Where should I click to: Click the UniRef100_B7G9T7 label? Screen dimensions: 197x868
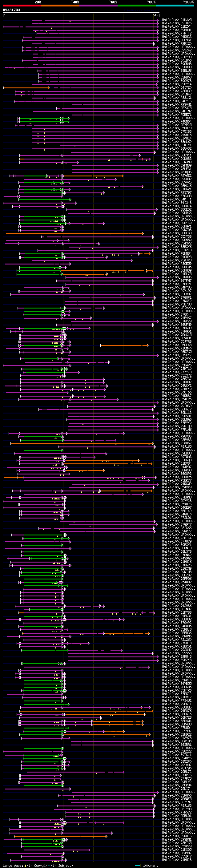tap(177, 525)
